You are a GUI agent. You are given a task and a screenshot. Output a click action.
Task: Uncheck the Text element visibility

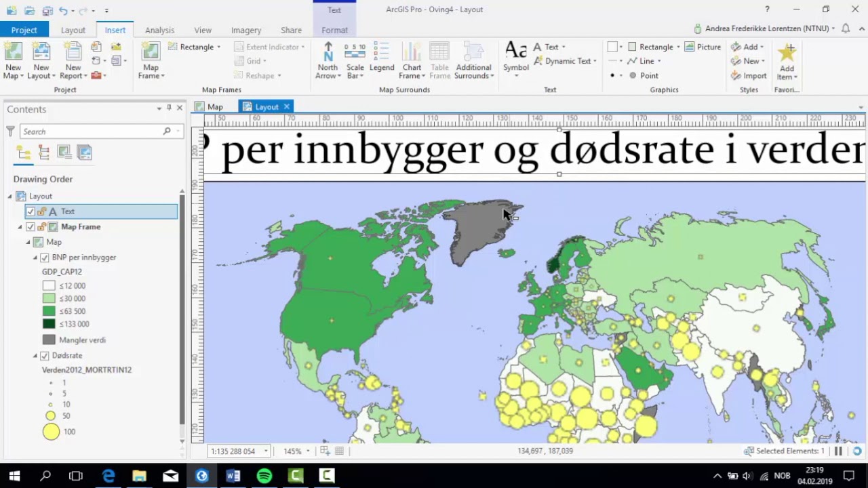coord(31,211)
